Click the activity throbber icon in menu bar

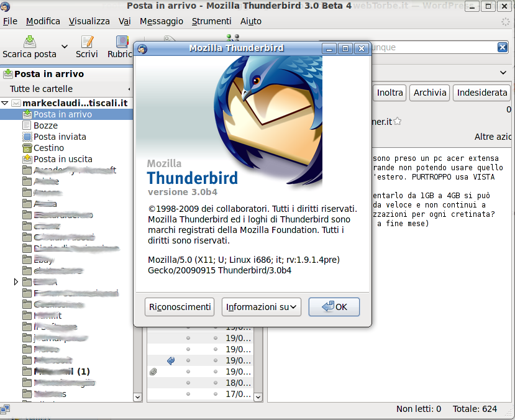point(505,22)
